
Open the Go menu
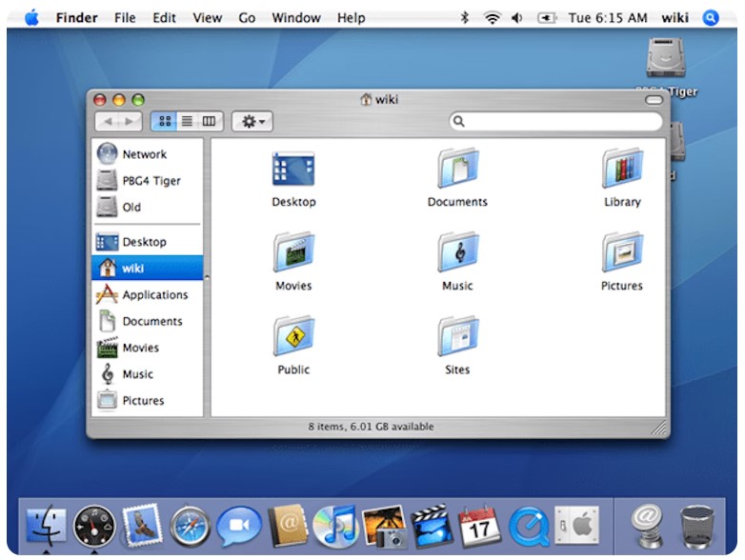(x=247, y=18)
